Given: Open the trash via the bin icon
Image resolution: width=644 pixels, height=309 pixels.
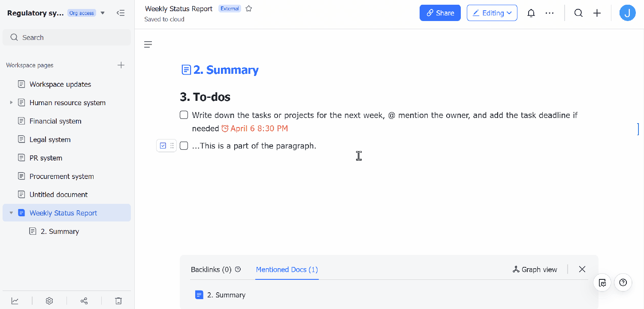Looking at the screenshot, I should [x=118, y=300].
